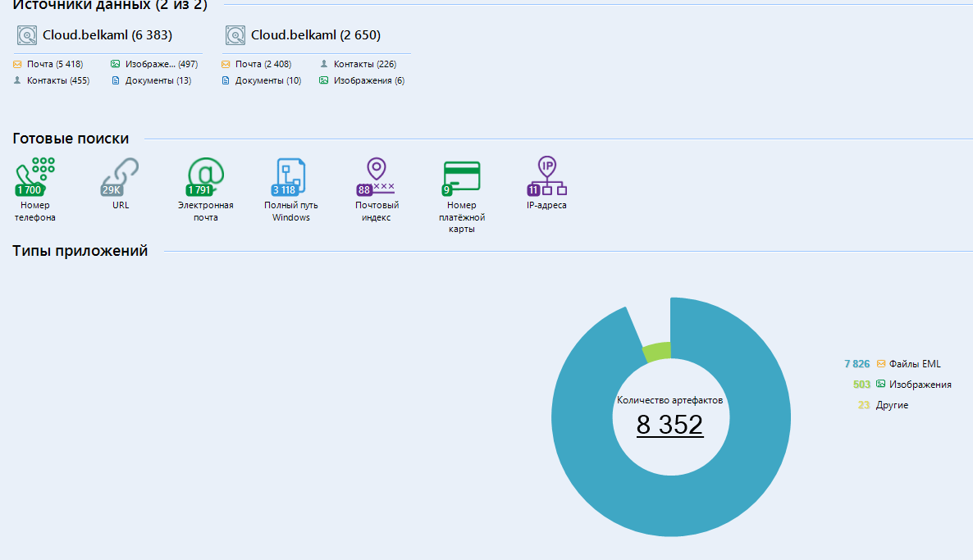
Task: Click the 7 826 count in legend
Action: coord(857,364)
